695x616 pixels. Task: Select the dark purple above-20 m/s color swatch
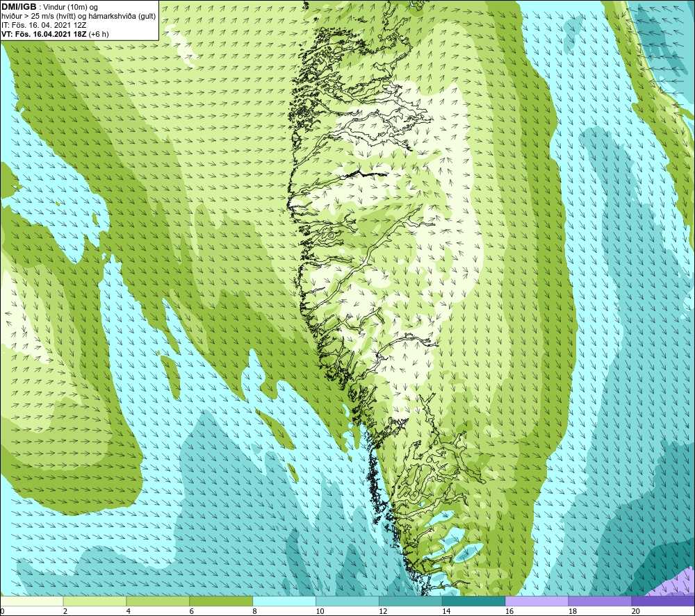click(663, 601)
